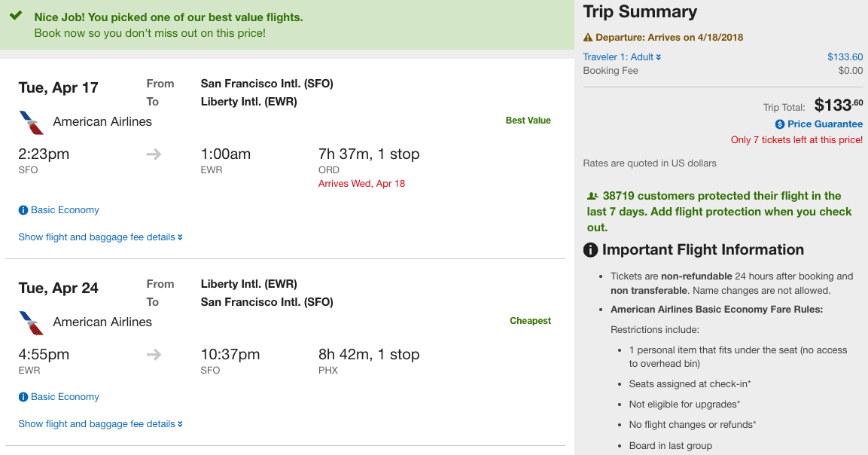
Task: Click arrow icon between EWR and SFO times
Action: click(x=154, y=355)
